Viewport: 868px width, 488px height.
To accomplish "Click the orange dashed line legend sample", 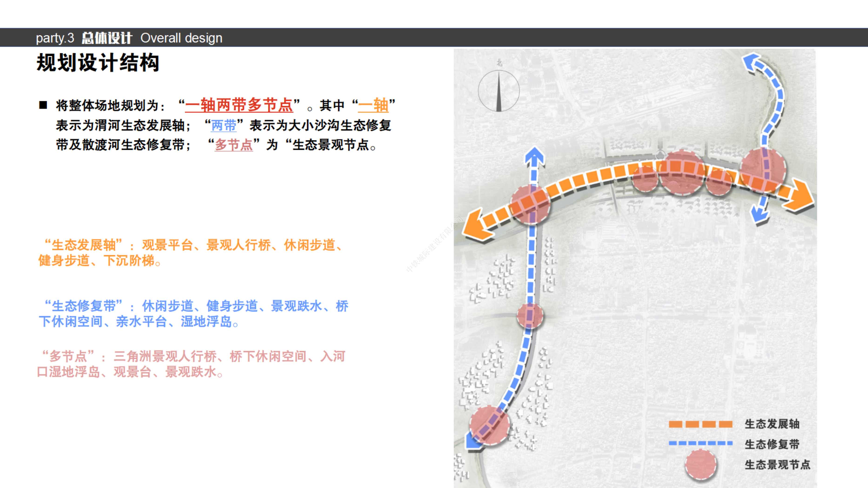I will pyautogui.click(x=701, y=424).
